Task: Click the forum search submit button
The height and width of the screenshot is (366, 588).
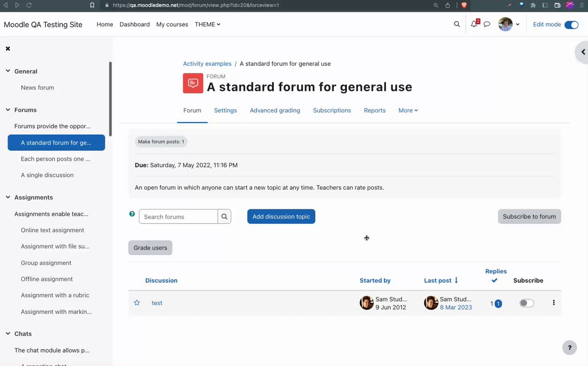Action: tap(224, 217)
